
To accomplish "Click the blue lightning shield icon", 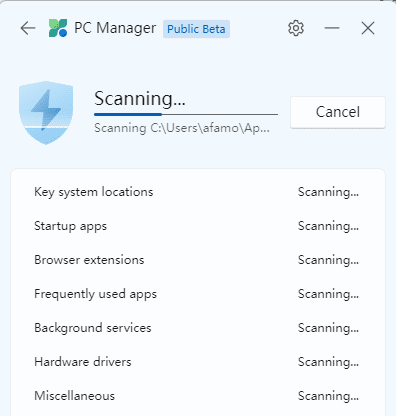I will pos(46,113).
